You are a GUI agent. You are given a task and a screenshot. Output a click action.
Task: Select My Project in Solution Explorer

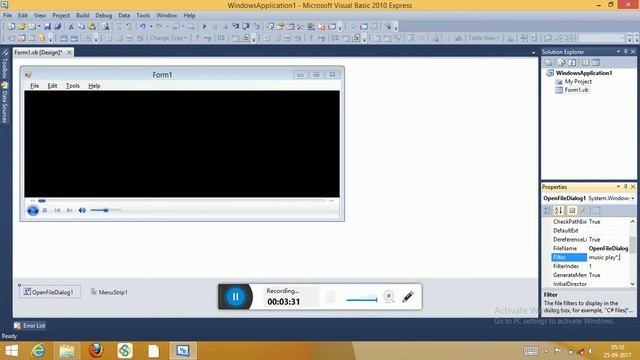pyautogui.click(x=578, y=82)
